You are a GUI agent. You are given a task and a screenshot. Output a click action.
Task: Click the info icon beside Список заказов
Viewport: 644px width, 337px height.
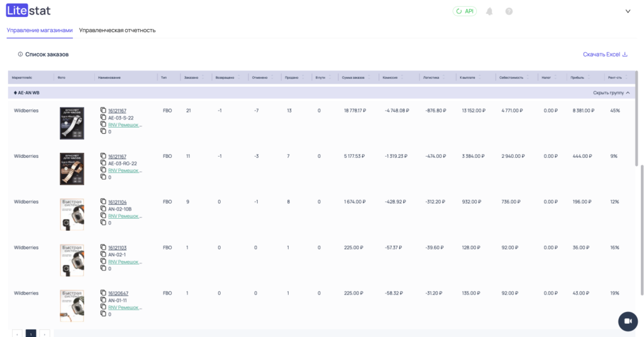click(x=20, y=55)
